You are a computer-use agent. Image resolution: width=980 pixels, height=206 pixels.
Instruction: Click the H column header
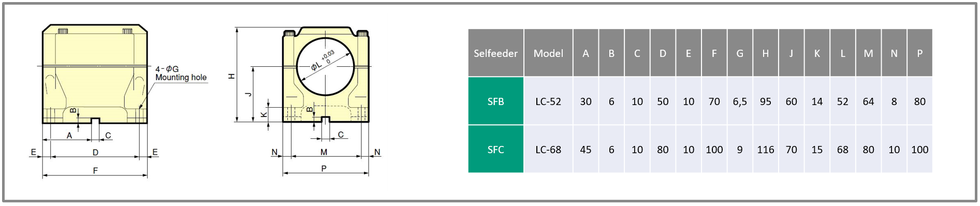[x=766, y=53]
